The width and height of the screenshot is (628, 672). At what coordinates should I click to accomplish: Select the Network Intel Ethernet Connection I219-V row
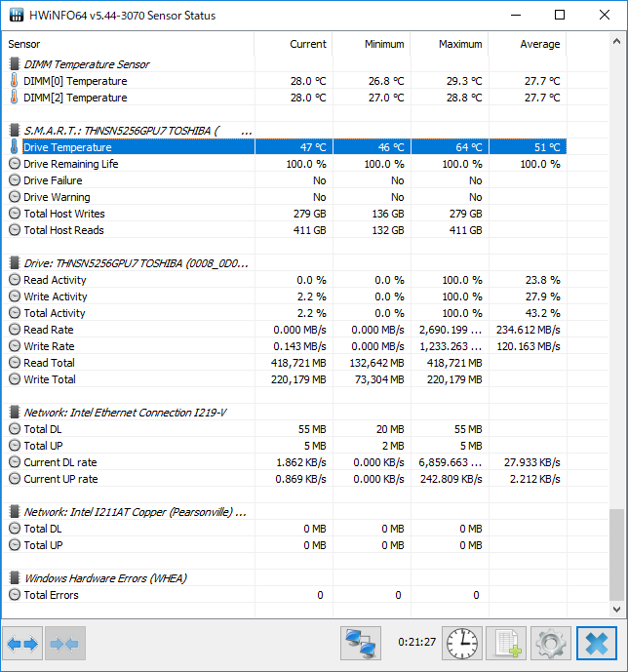point(125,413)
